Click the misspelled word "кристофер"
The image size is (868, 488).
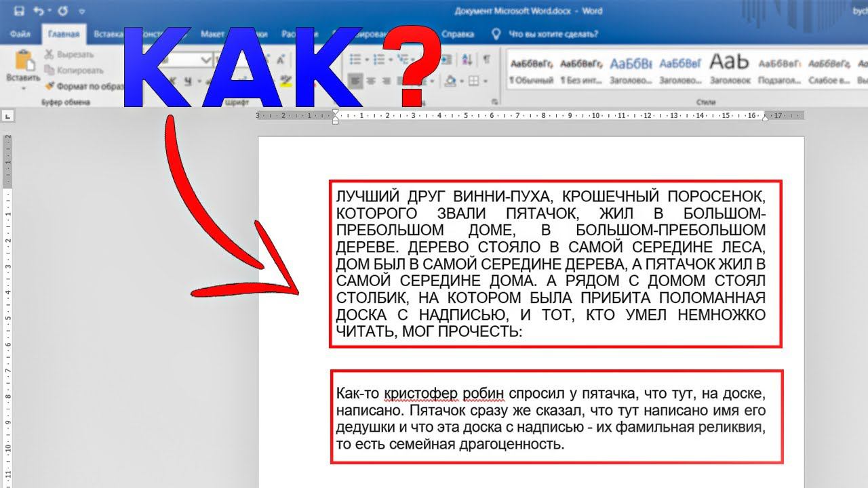tap(420, 394)
